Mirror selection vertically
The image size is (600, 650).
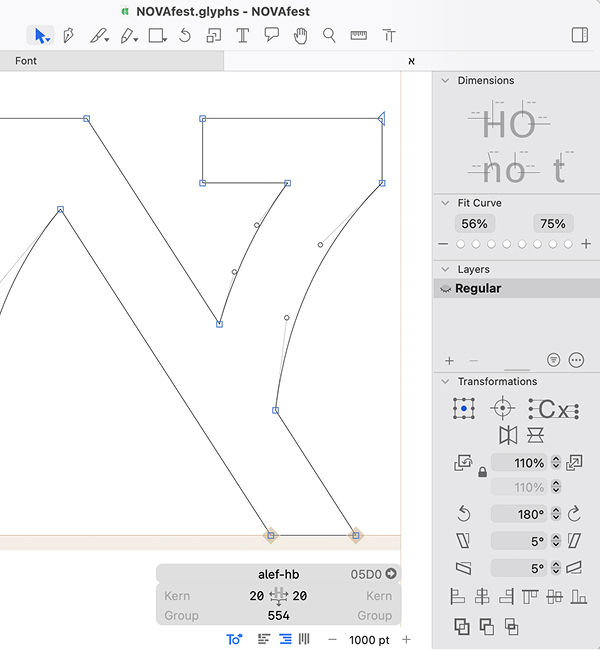click(535, 435)
